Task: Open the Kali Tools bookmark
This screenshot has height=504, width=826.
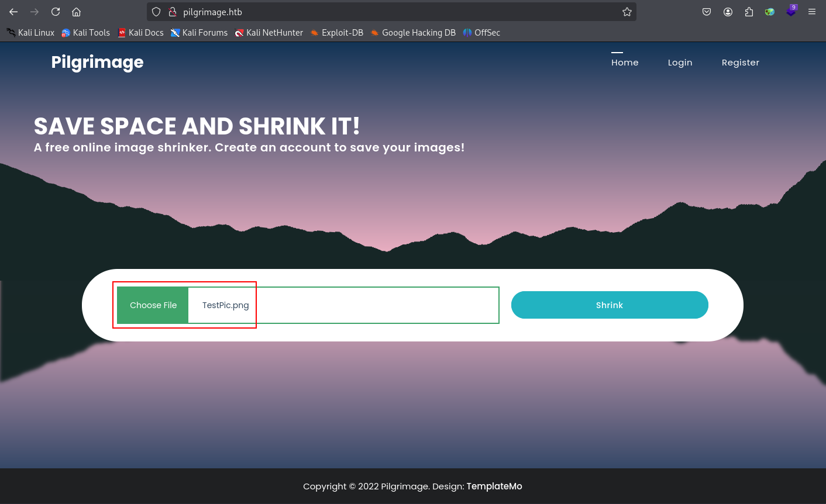Action: [x=86, y=33]
